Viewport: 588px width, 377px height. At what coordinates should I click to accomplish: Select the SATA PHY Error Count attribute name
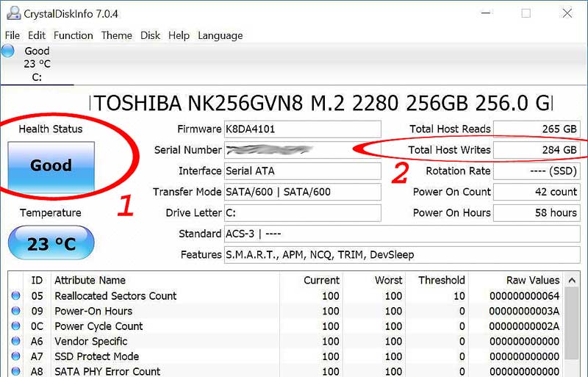coord(107,371)
